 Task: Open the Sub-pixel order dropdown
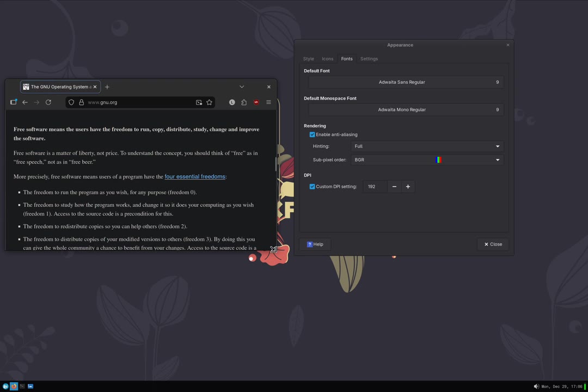pyautogui.click(x=427, y=160)
